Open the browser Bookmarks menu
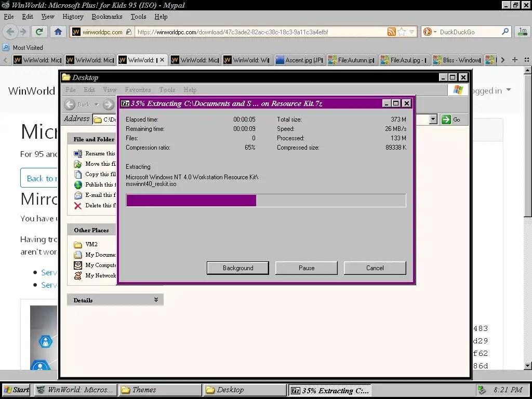532x399 pixels. pos(107,17)
